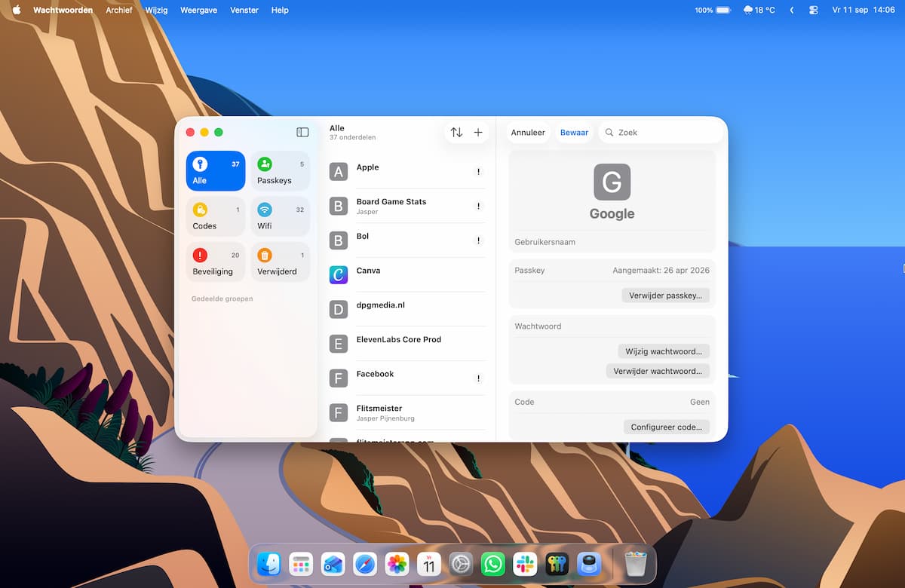This screenshot has width=905, height=588.
Task: Toggle the sidebar with the panel icon
Action: coord(302,132)
